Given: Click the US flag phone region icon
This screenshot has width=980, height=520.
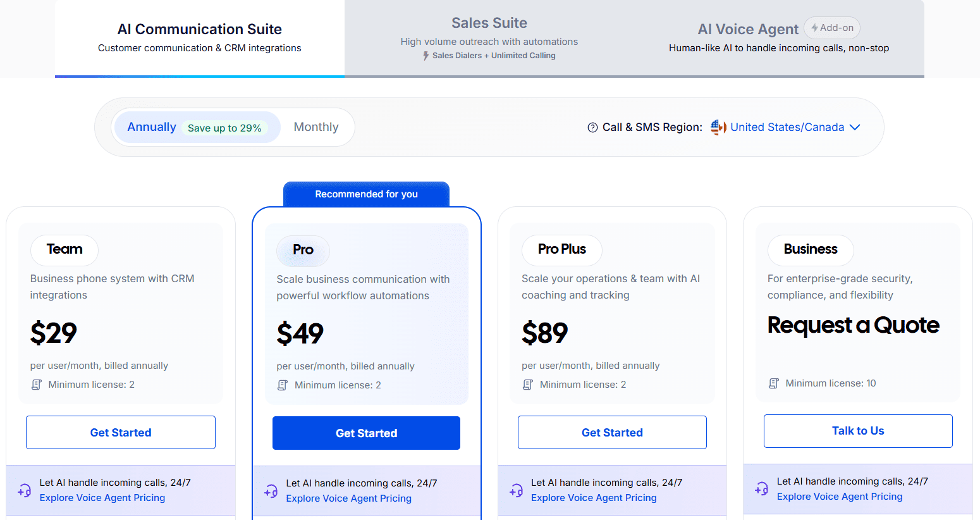Looking at the screenshot, I should (718, 127).
